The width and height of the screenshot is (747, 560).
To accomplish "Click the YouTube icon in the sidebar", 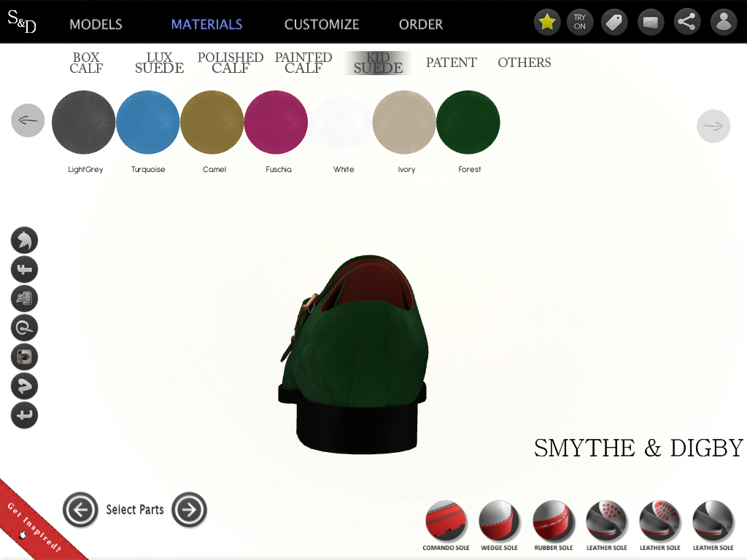I will coord(24,298).
